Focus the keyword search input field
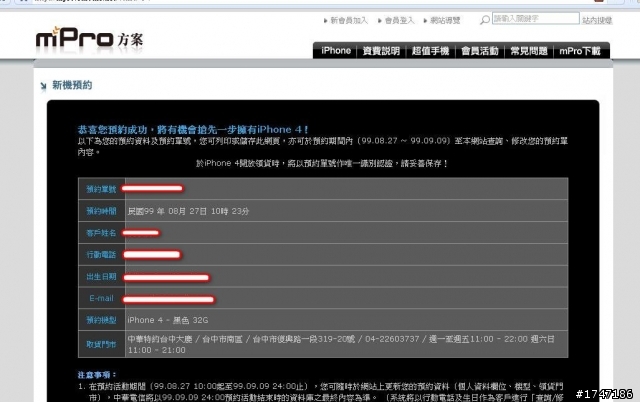This screenshot has width=640, height=402. [536, 18]
